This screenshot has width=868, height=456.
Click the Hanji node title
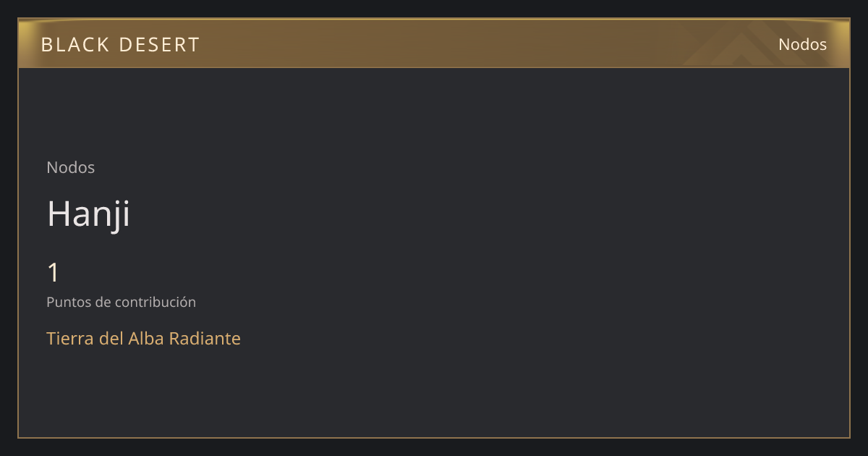point(88,214)
